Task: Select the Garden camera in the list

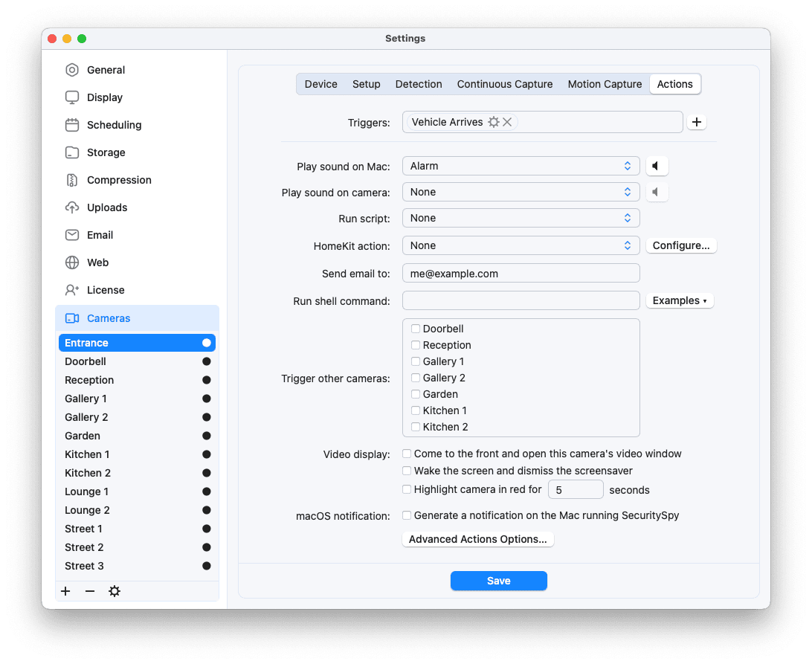Action: (82, 436)
